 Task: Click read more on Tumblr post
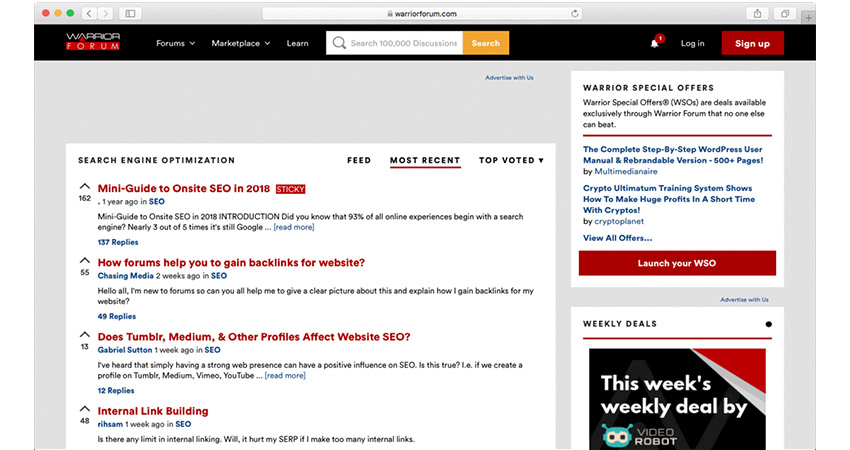click(x=285, y=376)
